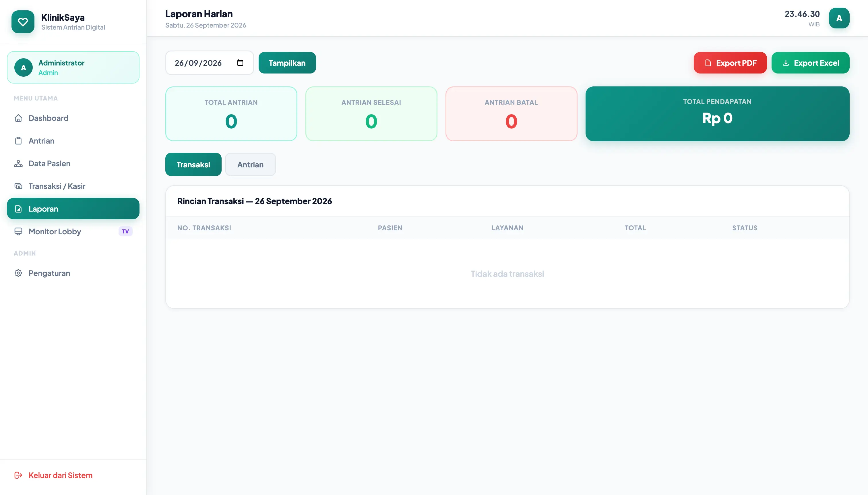This screenshot has width=868, height=495.
Task: Click the Transaksi / Kasir cash icon
Action: click(18, 186)
